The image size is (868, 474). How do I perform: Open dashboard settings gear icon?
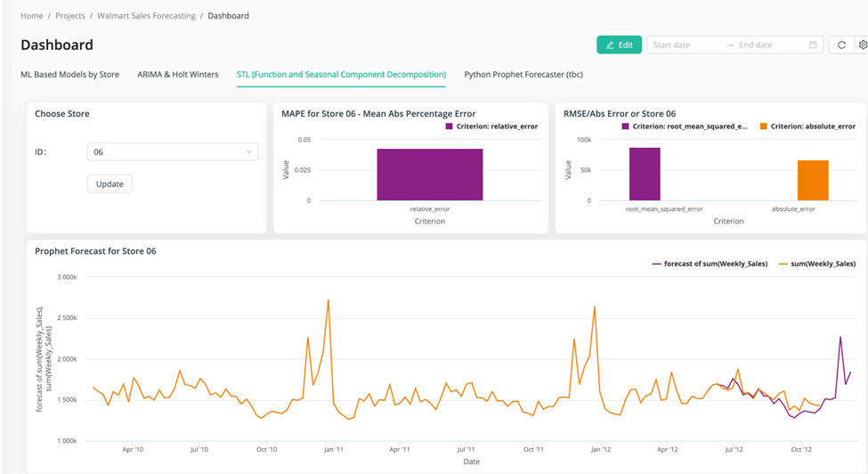[x=862, y=45]
